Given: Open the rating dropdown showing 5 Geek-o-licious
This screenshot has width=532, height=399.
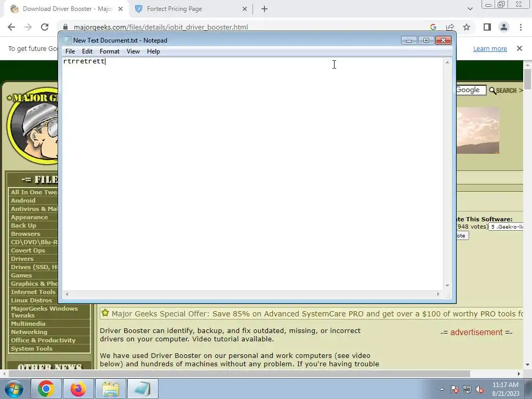Looking at the screenshot, I should click(506, 227).
